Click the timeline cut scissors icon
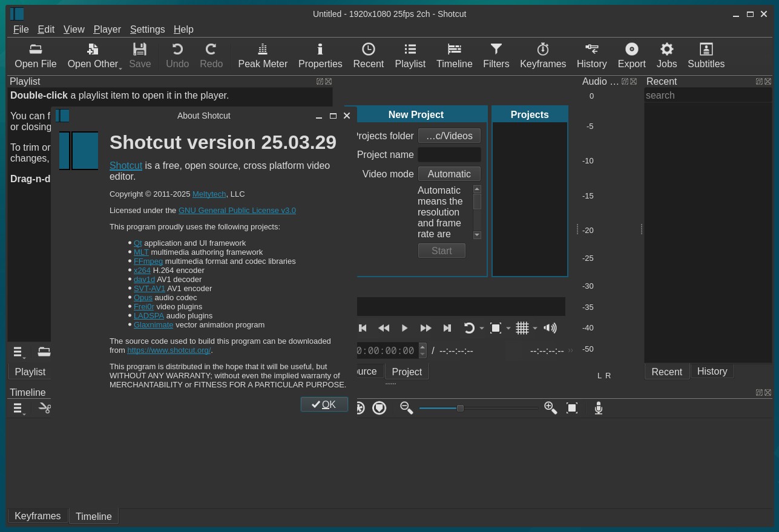Viewport: 779px width, 532px height. pyautogui.click(x=44, y=408)
